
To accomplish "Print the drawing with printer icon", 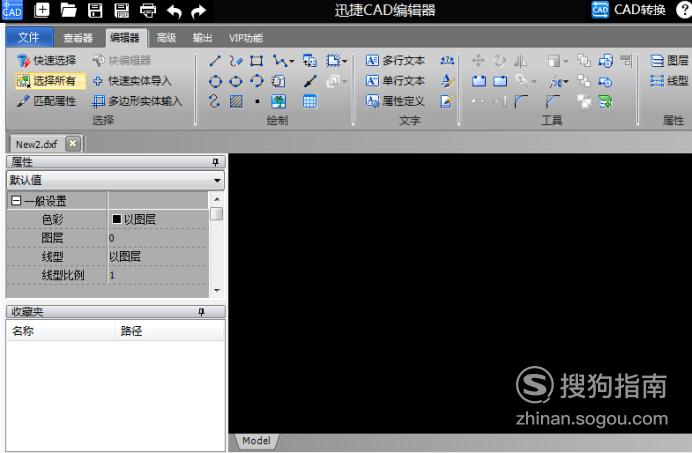I will pos(148,10).
